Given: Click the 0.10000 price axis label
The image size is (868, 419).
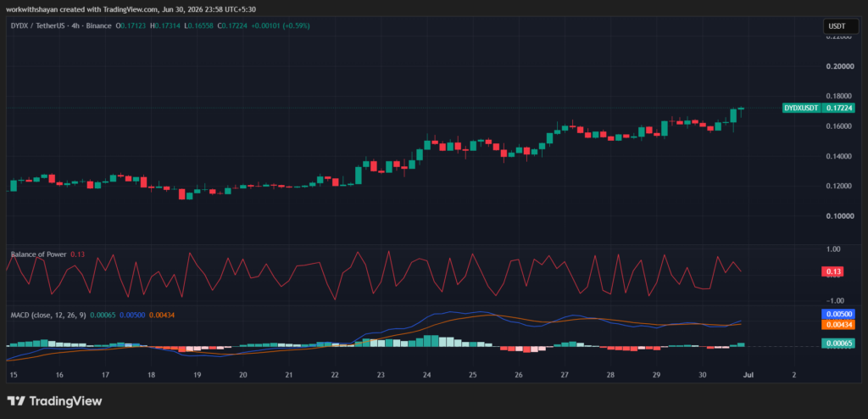Looking at the screenshot, I should coord(838,216).
